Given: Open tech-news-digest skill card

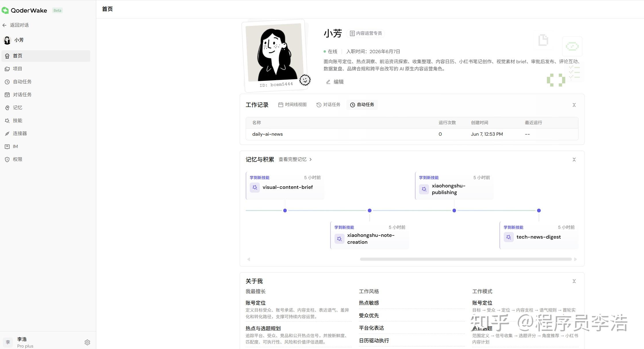Looking at the screenshot, I should point(539,235).
